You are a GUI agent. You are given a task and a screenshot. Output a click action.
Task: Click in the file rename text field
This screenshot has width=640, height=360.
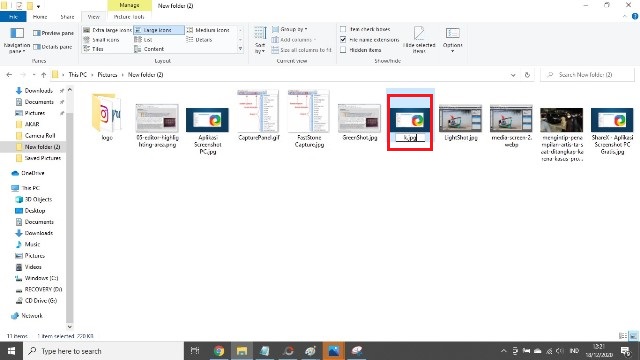pos(410,138)
